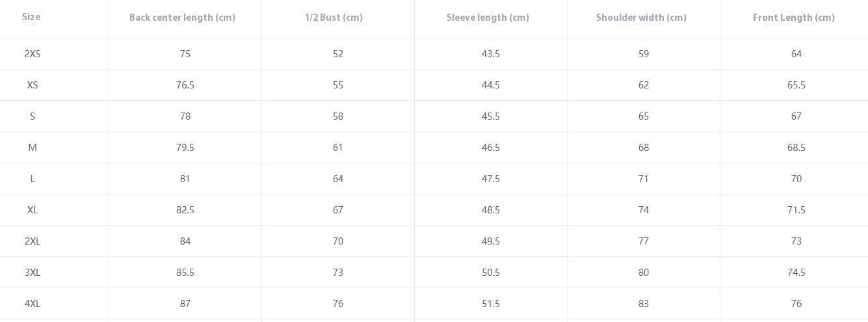
Task: Click the Back center length (cm) header
Action: pyautogui.click(x=182, y=18)
